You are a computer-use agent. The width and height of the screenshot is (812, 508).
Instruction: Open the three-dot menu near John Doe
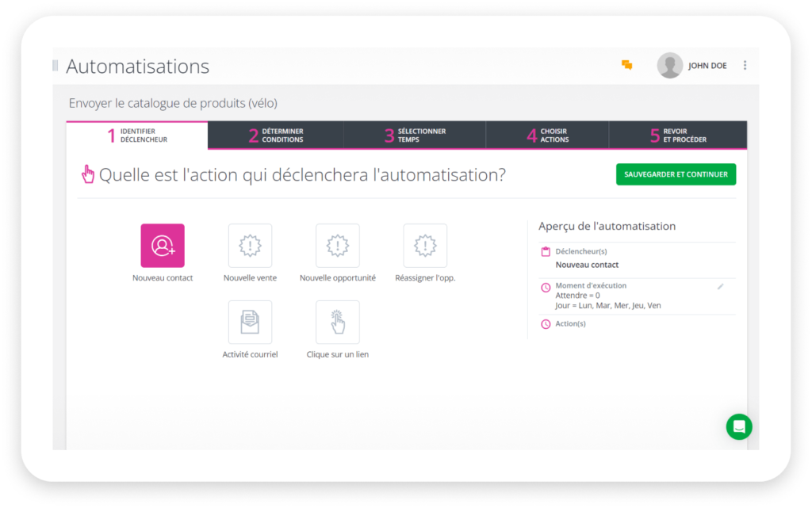point(745,65)
